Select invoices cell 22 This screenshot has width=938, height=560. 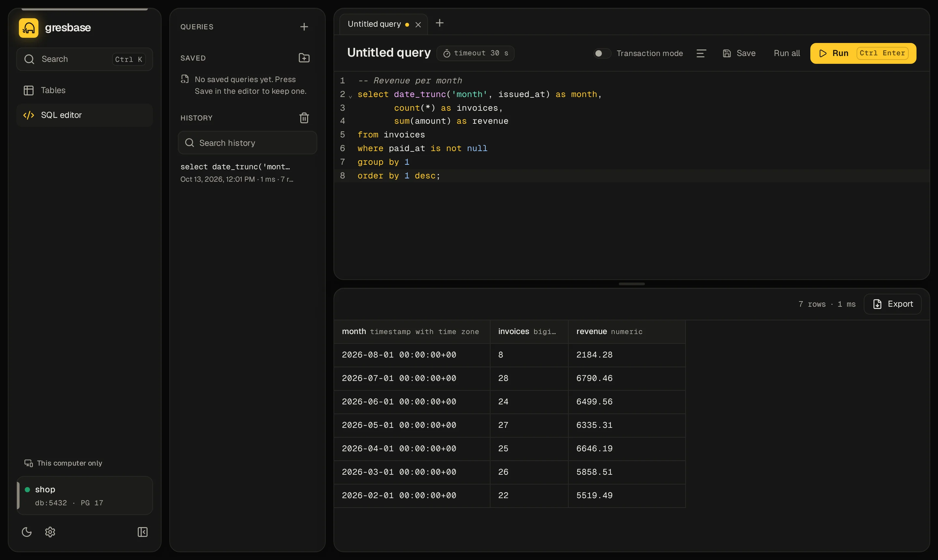[x=529, y=496]
